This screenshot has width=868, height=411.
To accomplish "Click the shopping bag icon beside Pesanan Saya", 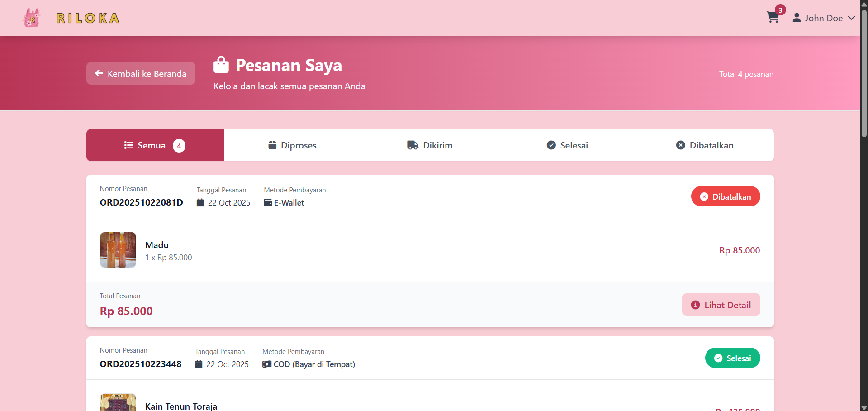I will 221,65.
